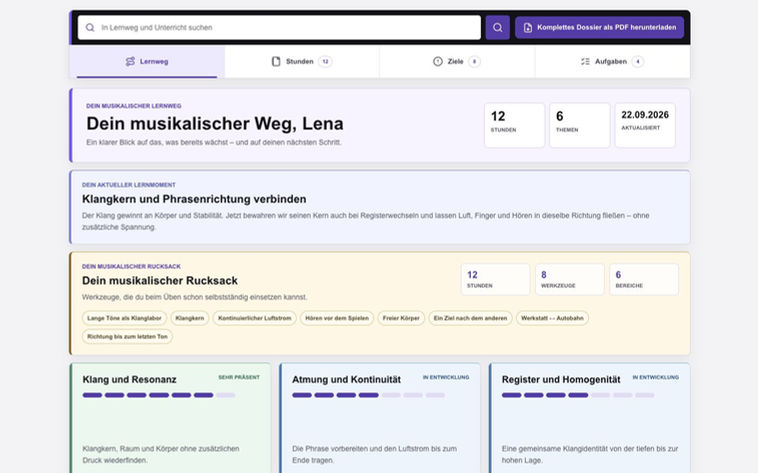Click the Klang und Resonanz progress bar
The width and height of the screenshot is (758, 473).
click(x=159, y=395)
